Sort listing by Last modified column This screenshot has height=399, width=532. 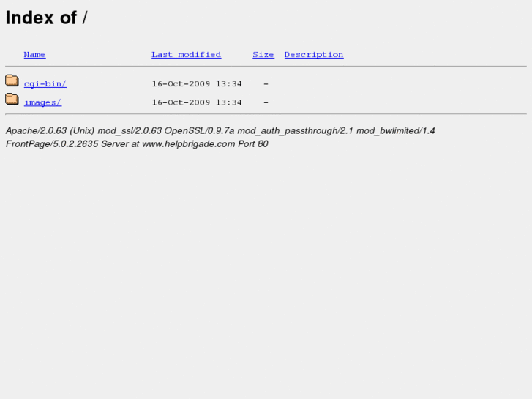(187, 55)
